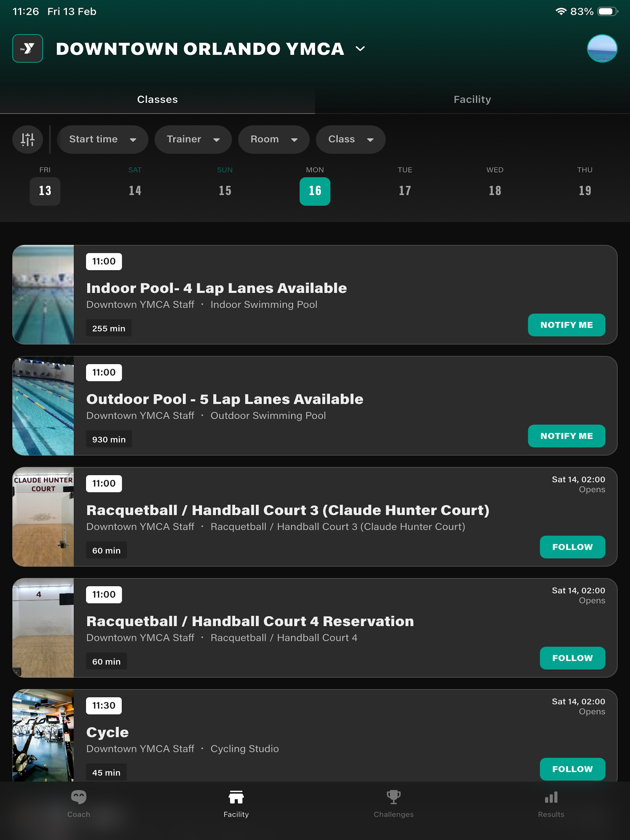Open the Cycle class title

(107, 733)
